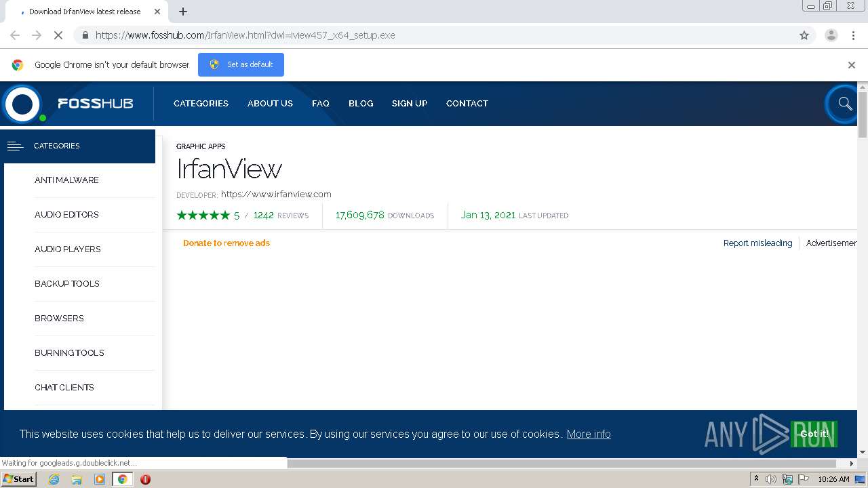Open Internet Explorer from taskbar
This screenshot has width=868, height=488.
54,479
